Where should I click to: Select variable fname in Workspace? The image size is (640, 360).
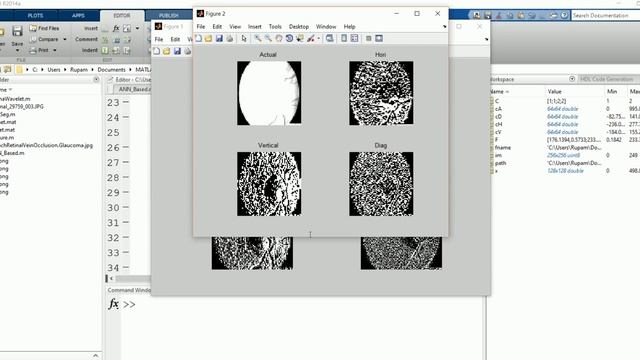tap(502, 148)
